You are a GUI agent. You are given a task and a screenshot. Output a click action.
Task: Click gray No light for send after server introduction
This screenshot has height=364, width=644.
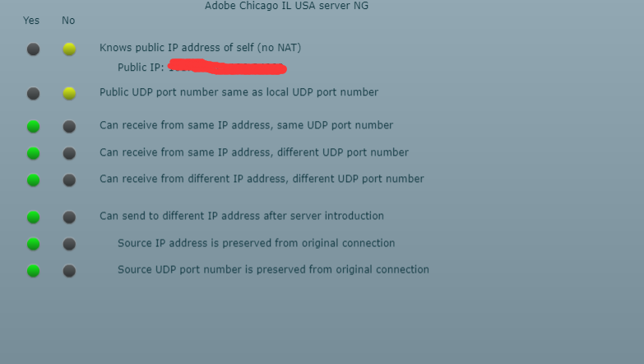pyautogui.click(x=69, y=217)
